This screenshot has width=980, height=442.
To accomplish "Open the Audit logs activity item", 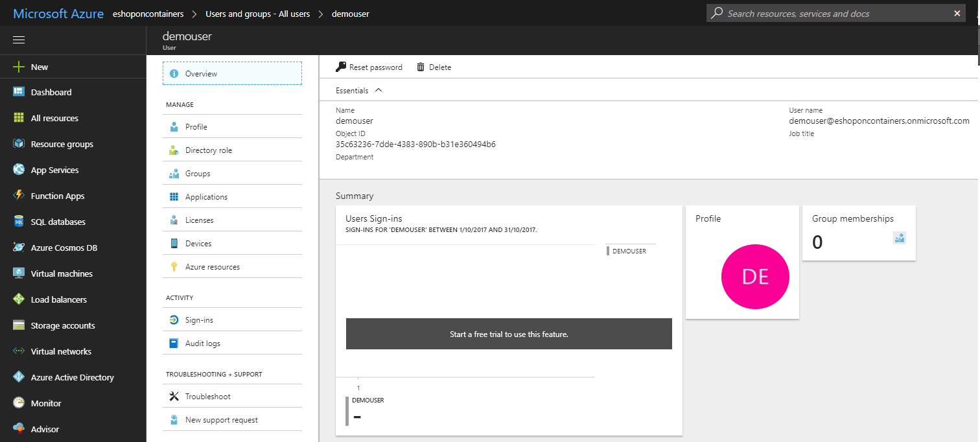I will pyautogui.click(x=232, y=343).
